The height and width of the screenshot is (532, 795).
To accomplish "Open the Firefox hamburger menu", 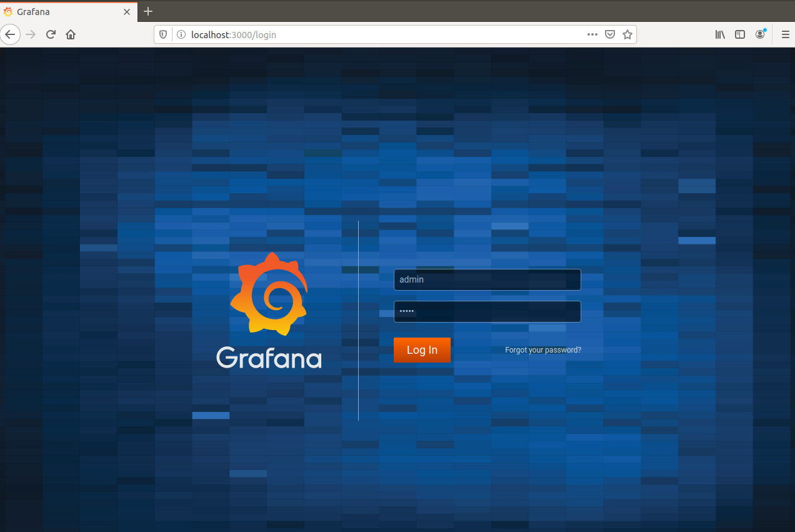I will pyautogui.click(x=786, y=34).
